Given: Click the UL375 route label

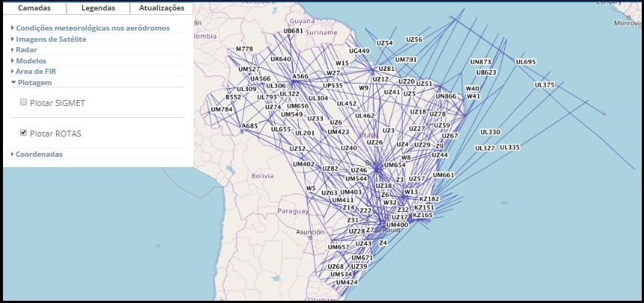Looking at the screenshot, I should 545,85.
